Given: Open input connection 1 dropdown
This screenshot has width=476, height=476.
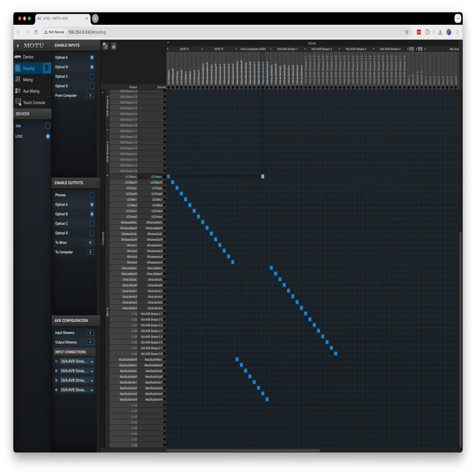Looking at the screenshot, I should coord(77,362).
